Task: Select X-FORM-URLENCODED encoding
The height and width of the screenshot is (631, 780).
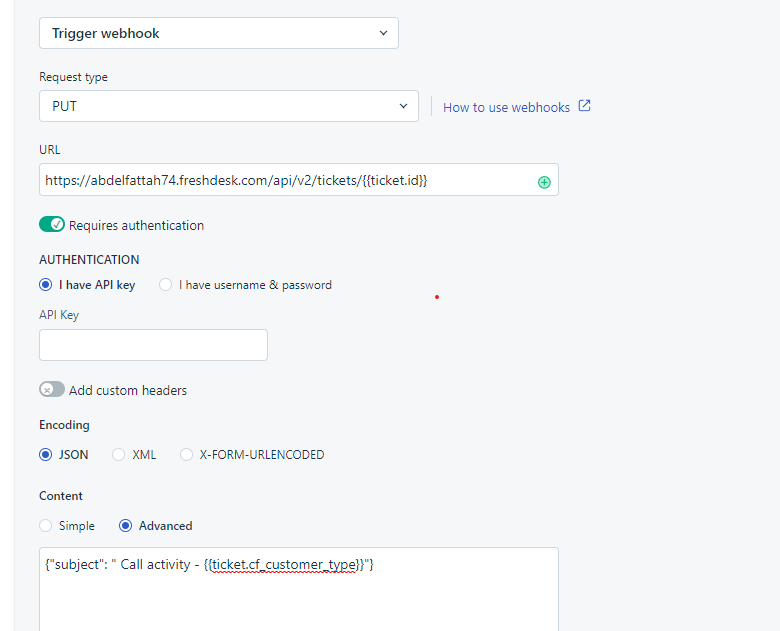Action: (186, 454)
